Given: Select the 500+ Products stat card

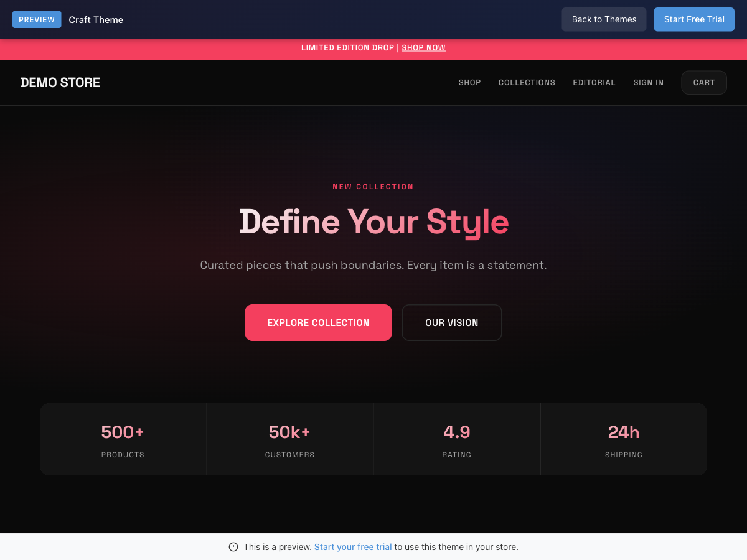Looking at the screenshot, I should (x=123, y=439).
